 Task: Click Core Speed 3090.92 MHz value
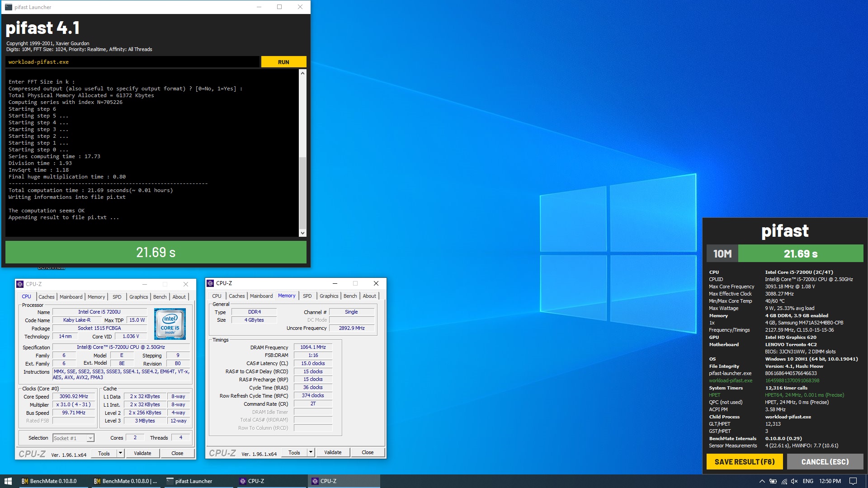pyautogui.click(x=74, y=396)
